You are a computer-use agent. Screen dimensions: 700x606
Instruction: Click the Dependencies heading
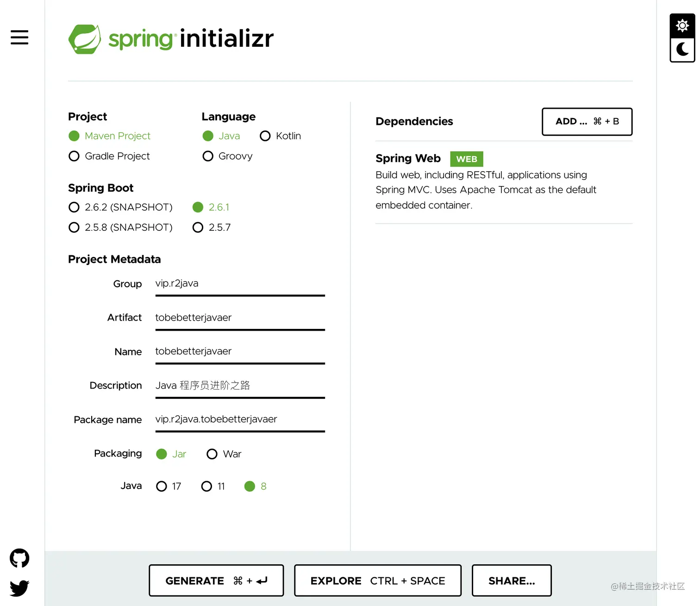[414, 122]
